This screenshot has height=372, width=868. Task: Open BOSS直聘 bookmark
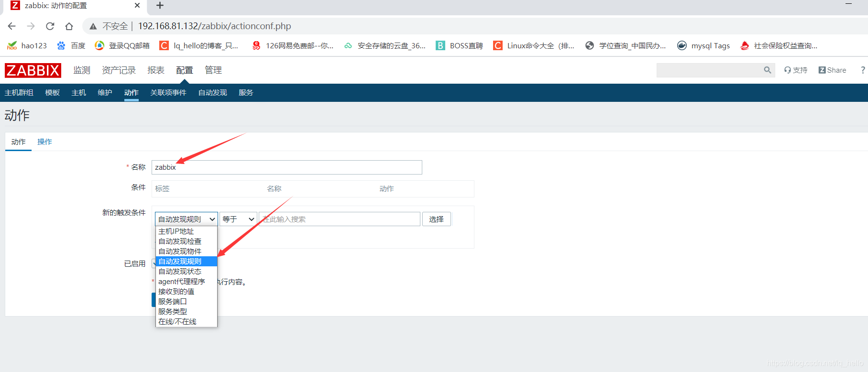tap(460, 45)
